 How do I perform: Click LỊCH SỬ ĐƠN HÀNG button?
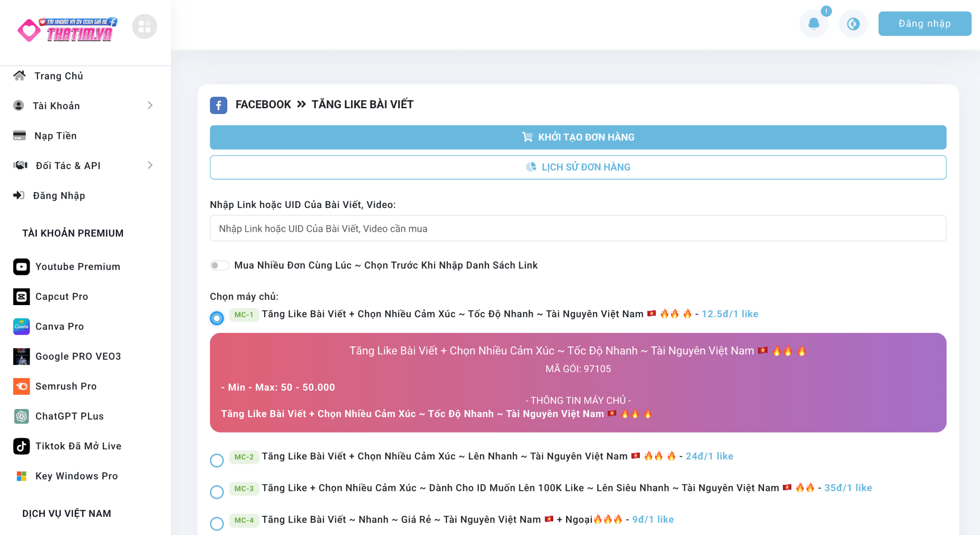[578, 167]
